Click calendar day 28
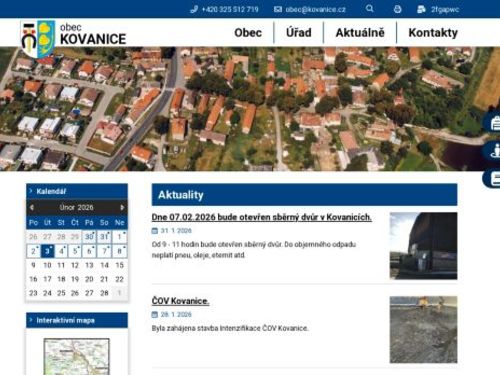The width and height of the screenshot is (500, 375). [x=104, y=293]
